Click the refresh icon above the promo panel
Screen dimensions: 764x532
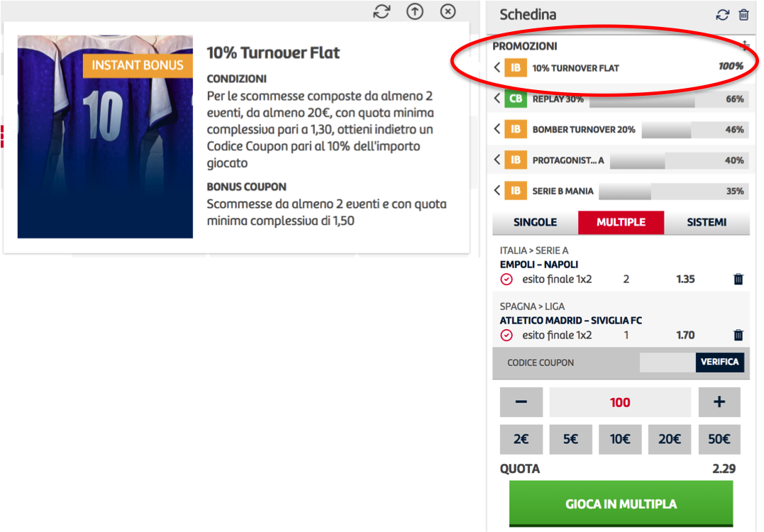tap(382, 11)
